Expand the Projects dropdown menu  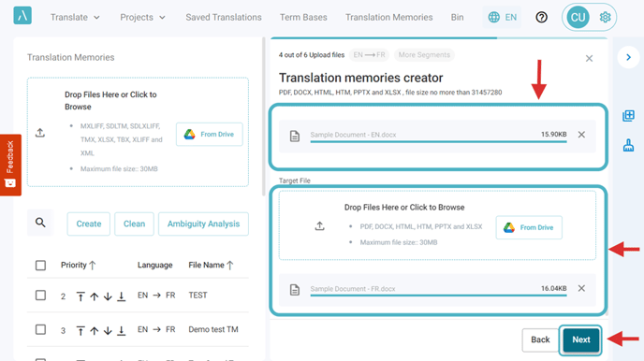(142, 17)
